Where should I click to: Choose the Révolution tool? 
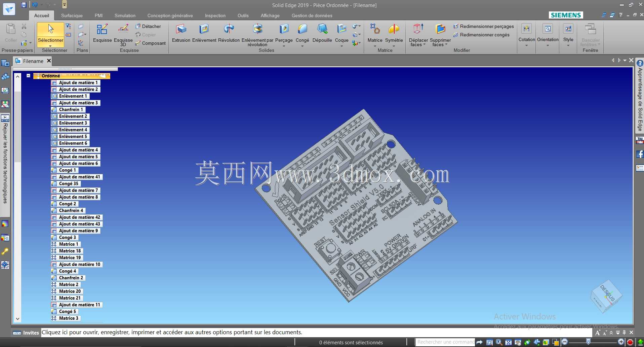229,33
